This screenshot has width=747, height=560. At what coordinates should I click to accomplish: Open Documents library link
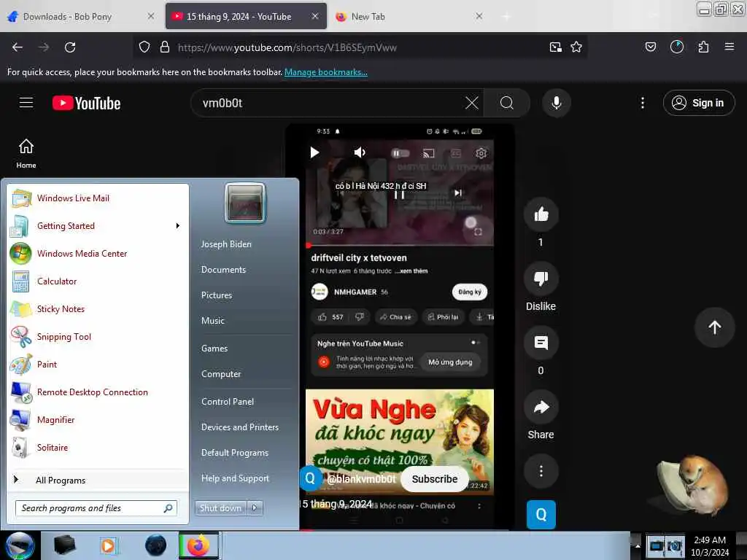(x=223, y=270)
